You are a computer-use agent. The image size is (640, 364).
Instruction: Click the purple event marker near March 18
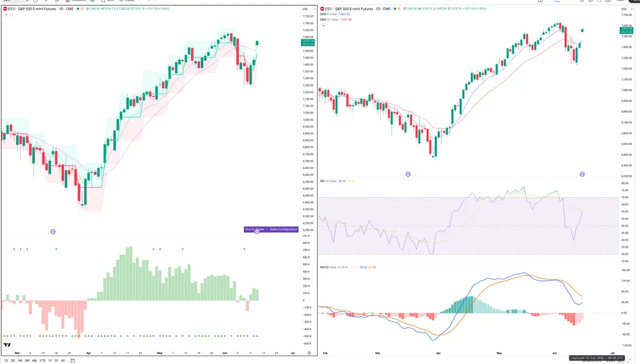53,231
